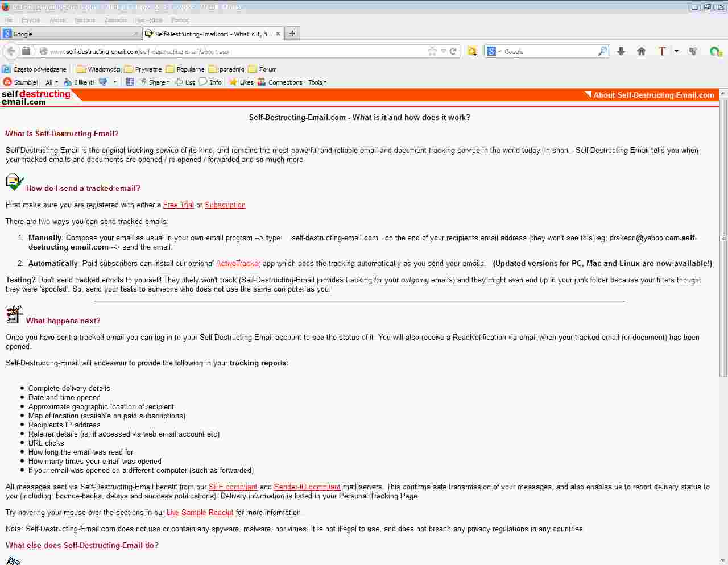Open the SPF compliant link

tap(233, 487)
